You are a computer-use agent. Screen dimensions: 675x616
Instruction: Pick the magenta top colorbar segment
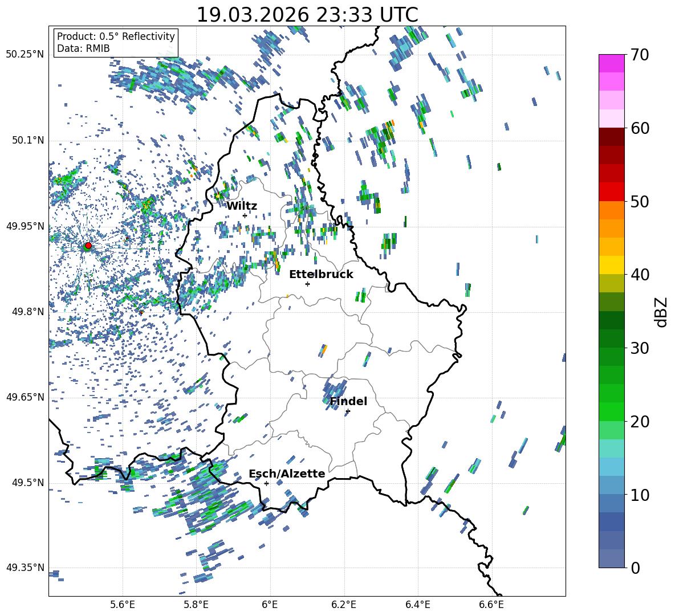(x=612, y=63)
